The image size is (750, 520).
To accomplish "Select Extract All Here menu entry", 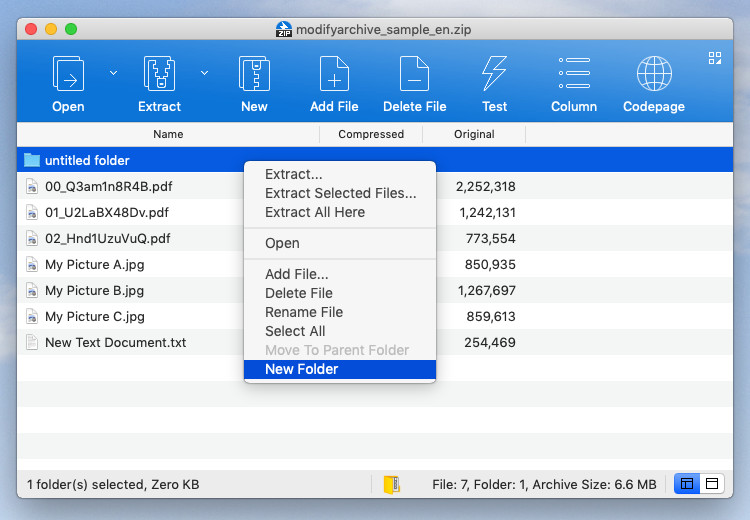I will click(314, 212).
